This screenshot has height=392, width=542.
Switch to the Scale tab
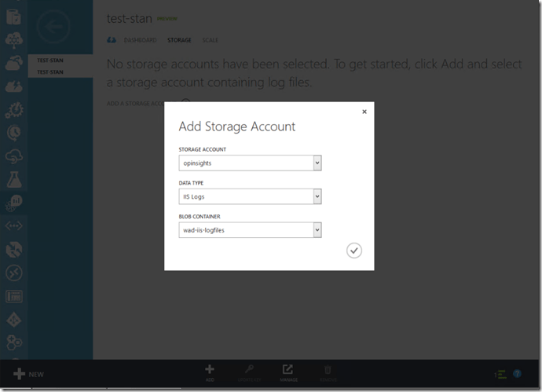pyautogui.click(x=211, y=40)
